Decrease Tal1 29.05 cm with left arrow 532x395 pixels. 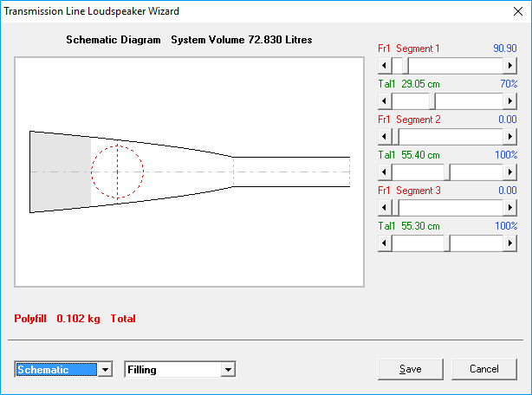pos(385,101)
